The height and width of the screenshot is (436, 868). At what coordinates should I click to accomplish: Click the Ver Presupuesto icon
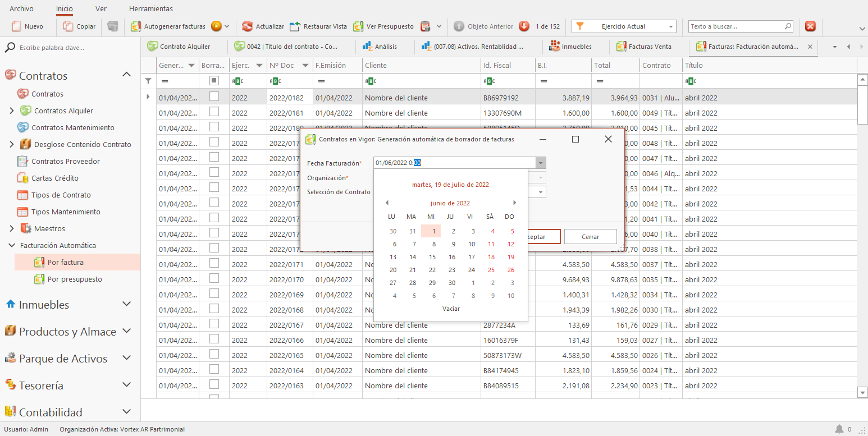[x=358, y=26]
